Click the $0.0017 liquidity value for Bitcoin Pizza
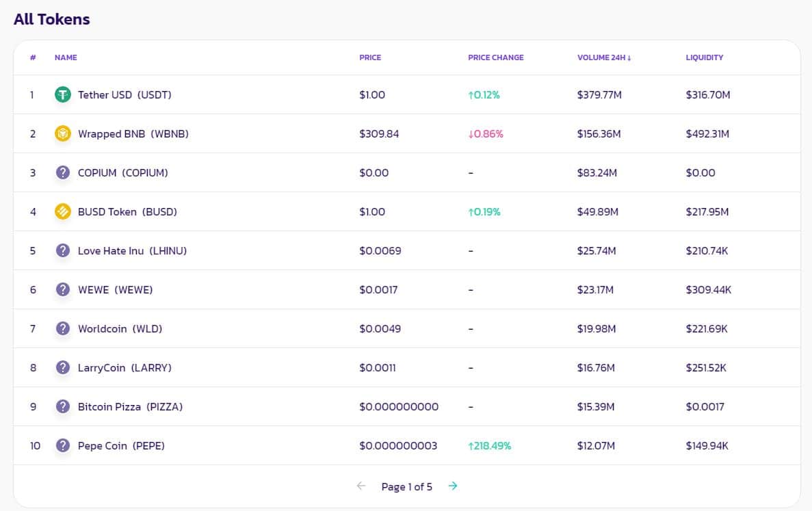Viewport: 812px width, 511px height. 705,406
